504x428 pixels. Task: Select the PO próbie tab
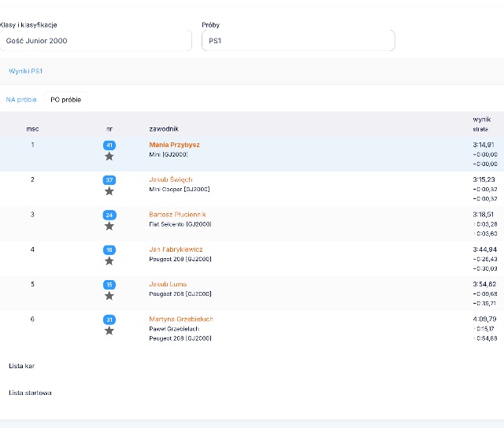click(66, 100)
